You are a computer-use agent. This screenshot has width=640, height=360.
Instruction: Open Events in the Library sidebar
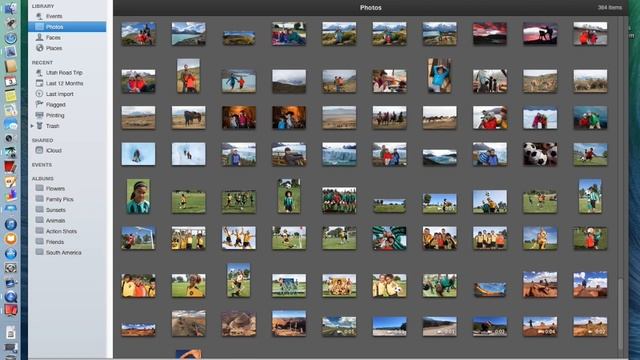click(54, 16)
